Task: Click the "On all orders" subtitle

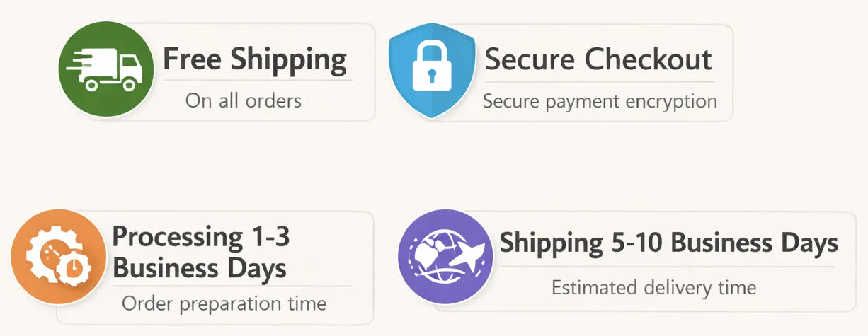Action: 244,100
